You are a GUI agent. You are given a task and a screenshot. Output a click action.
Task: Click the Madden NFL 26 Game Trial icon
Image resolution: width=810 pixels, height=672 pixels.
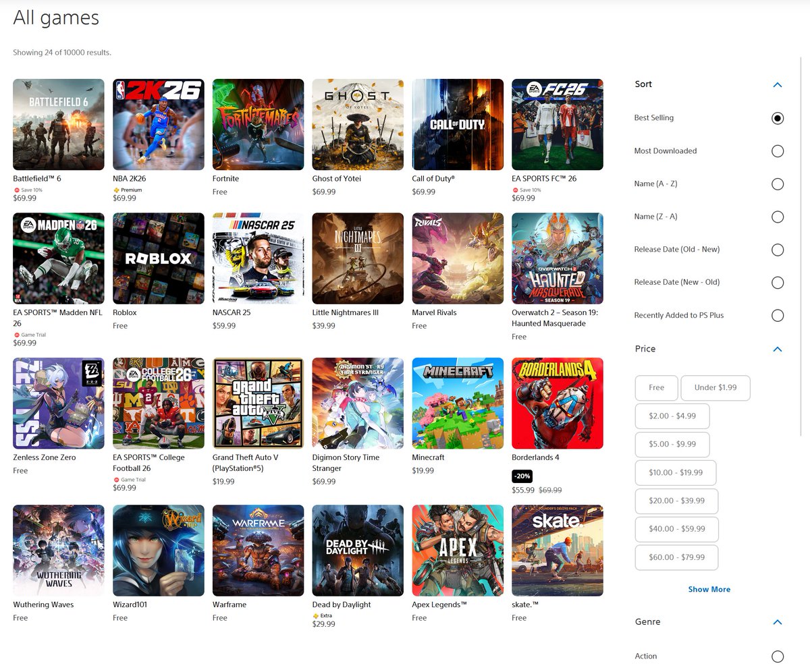click(x=16, y=335)
